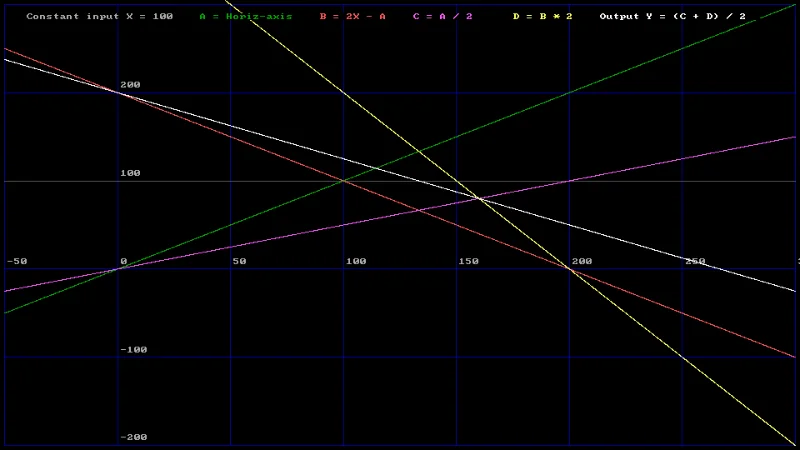Click the 'Output Y = (C + D) / 2' label
800x450 pixels.
(x=672, y=16)
